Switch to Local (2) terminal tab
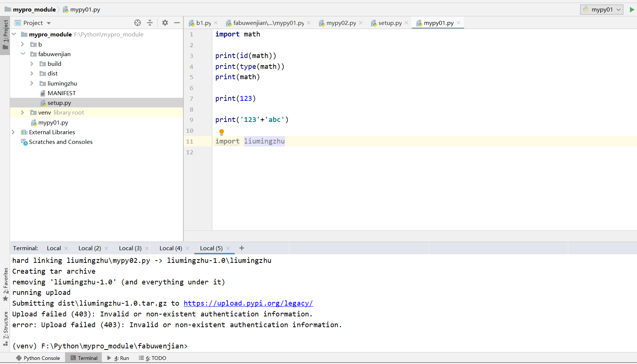The width and height of the screenshot is (637, 364). (x=90, y=248)
